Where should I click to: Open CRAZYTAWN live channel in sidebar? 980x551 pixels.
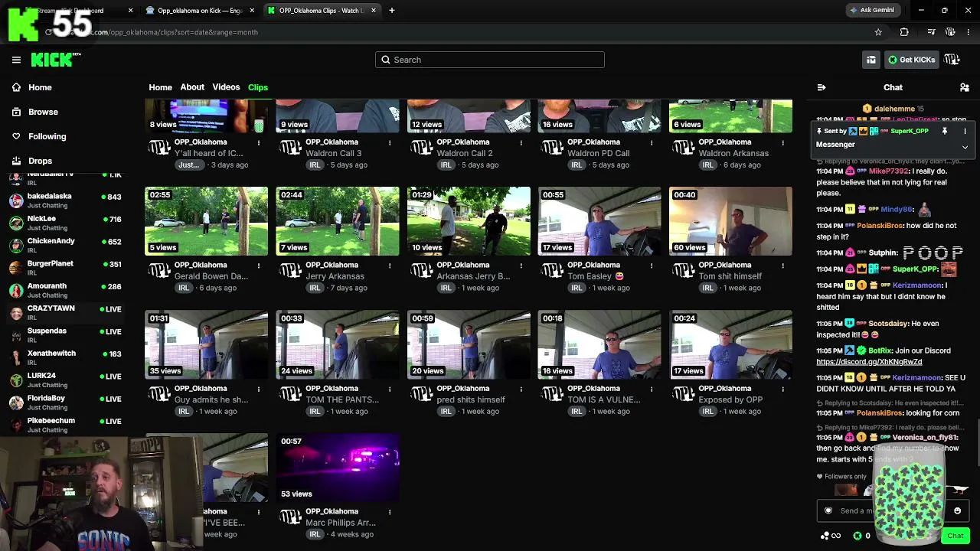66,312
